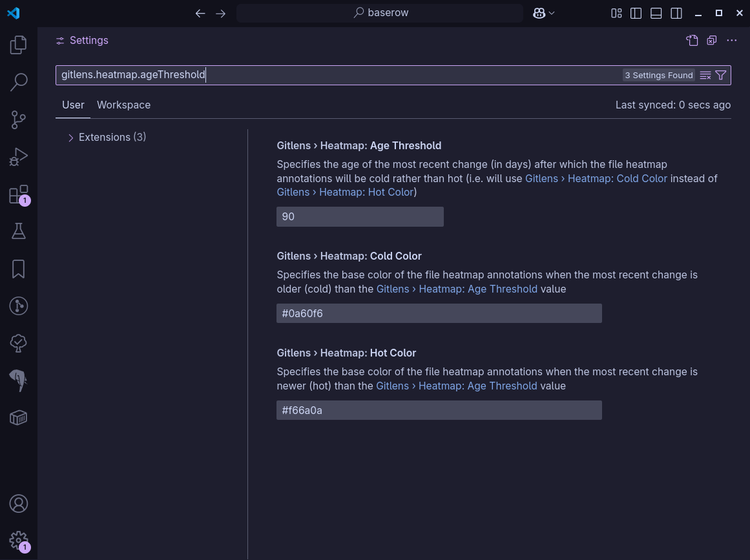Toggle bottom panel visibility

656,14
